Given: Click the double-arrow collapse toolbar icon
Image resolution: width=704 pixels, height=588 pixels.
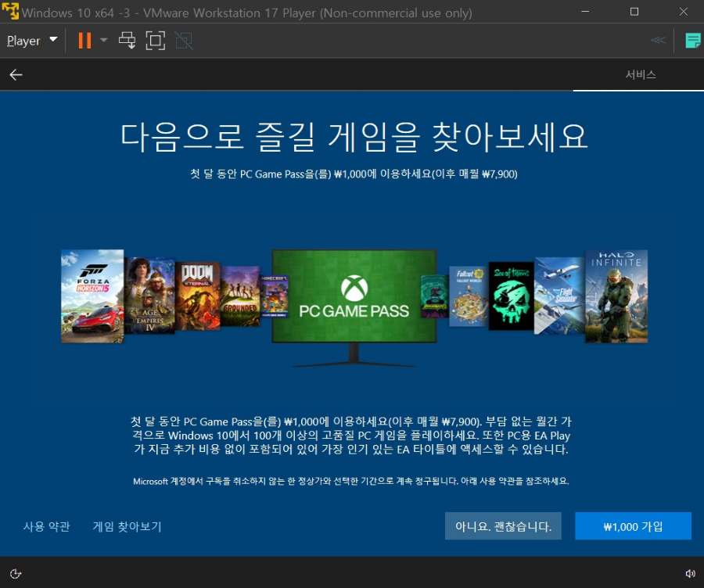Looking at the screenshot, I should (658, 41).
